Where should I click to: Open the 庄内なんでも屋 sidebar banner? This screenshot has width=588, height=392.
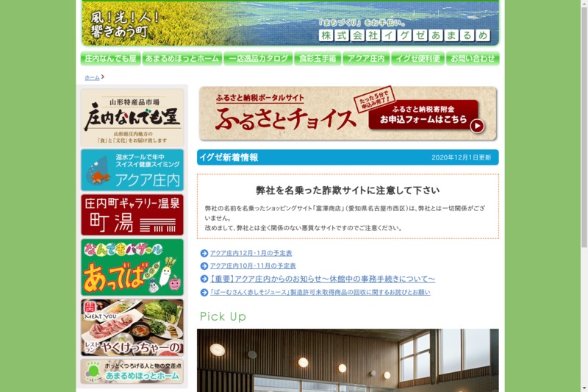(x=132, y=118)
